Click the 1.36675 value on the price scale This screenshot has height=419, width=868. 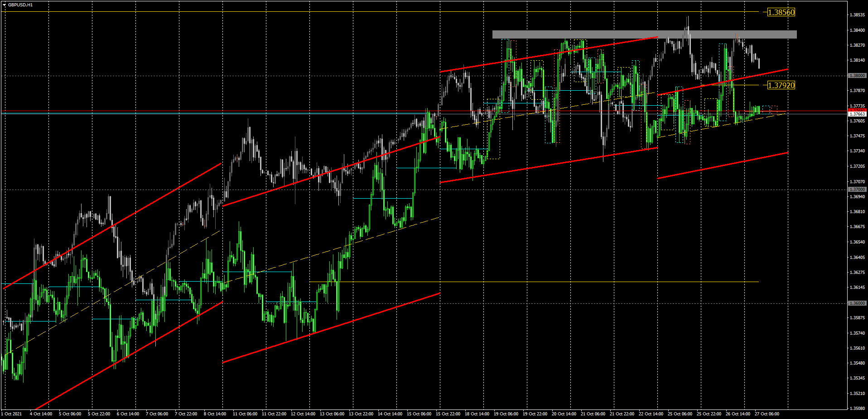[858, 227]
